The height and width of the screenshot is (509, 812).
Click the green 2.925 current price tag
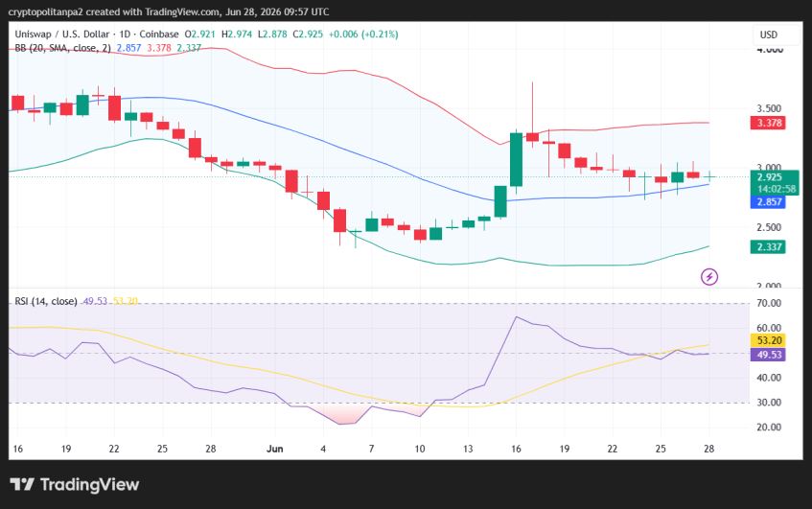coord(770,177)
